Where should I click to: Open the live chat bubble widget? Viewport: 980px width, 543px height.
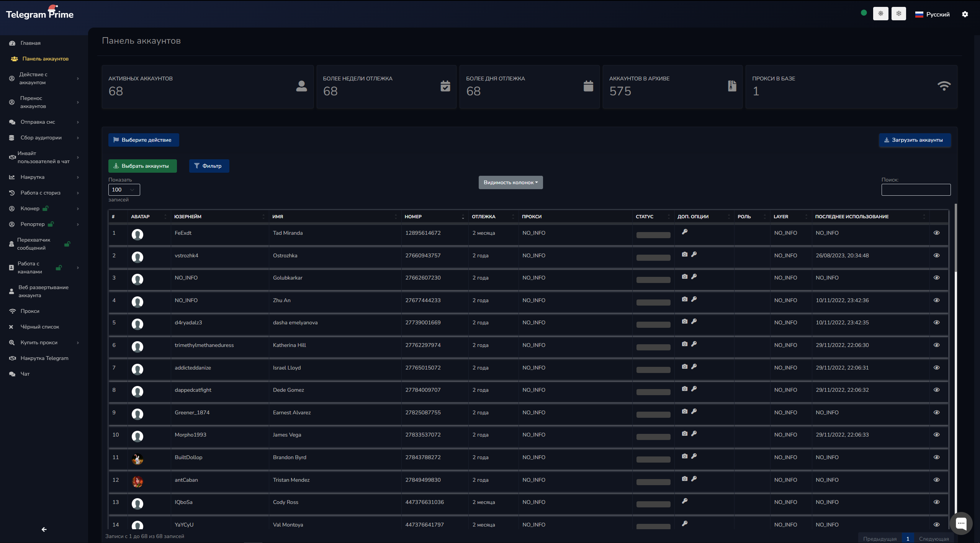click(x=961, y=523)
